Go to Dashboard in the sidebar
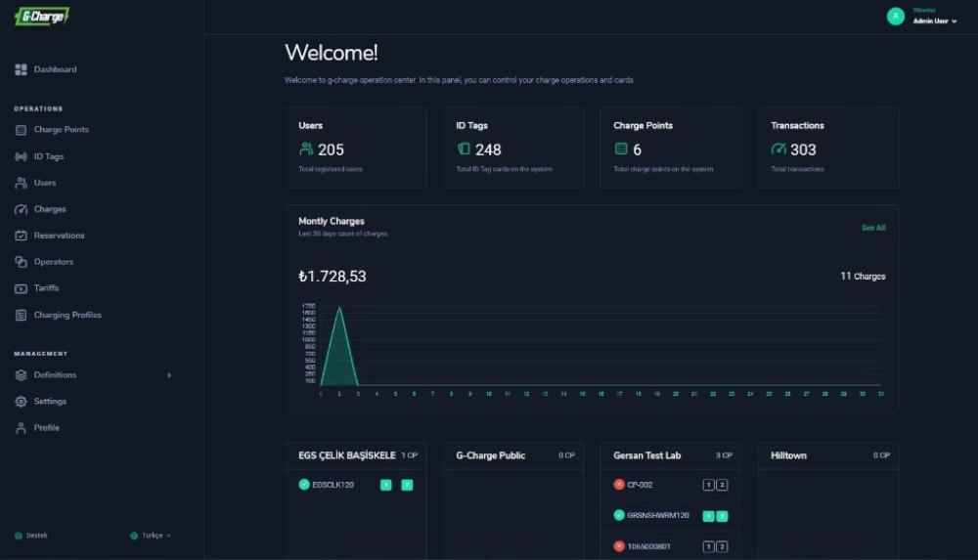Viewport: 978px width, 560px height. click(55, 69)
